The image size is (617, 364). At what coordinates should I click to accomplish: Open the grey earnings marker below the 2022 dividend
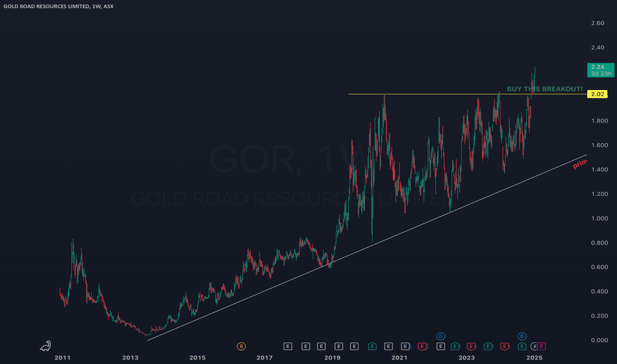point(441,346)
